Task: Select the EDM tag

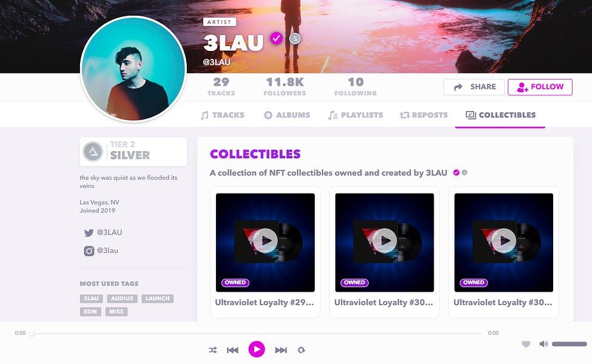Action: (x=90, y=311)
